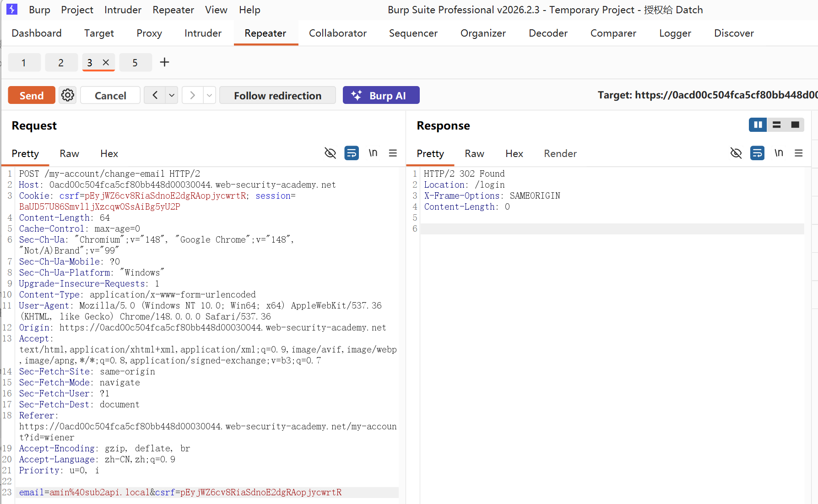Toggle word wrap in Request panel
Viewport: 818px width, 504px height.
(352, 153)
